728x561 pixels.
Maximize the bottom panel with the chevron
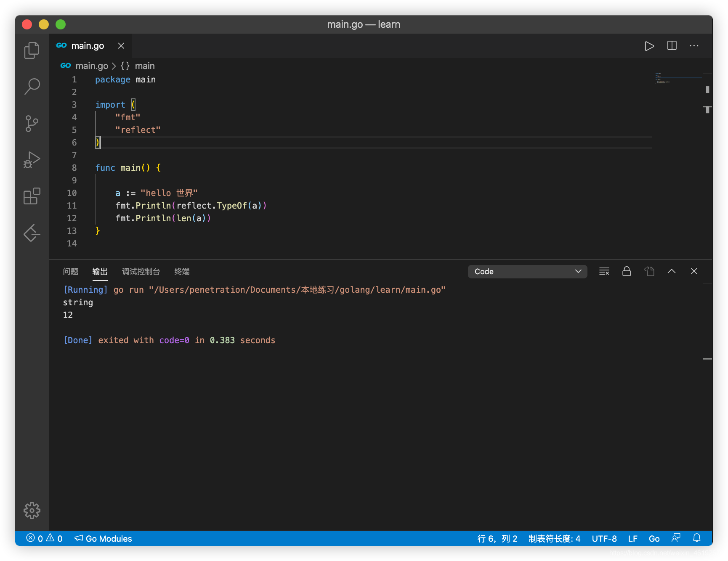672,271
